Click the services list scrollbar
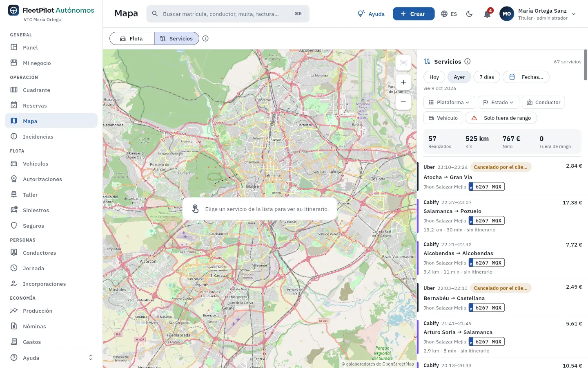 coord(586,65)
